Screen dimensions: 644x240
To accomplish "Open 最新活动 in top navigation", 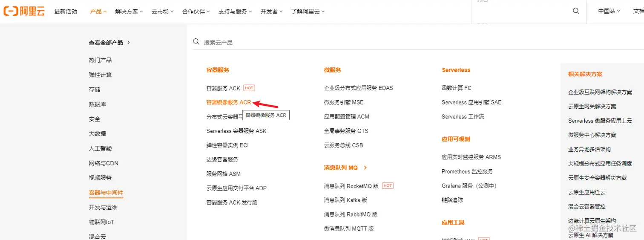I will [66, 12].
